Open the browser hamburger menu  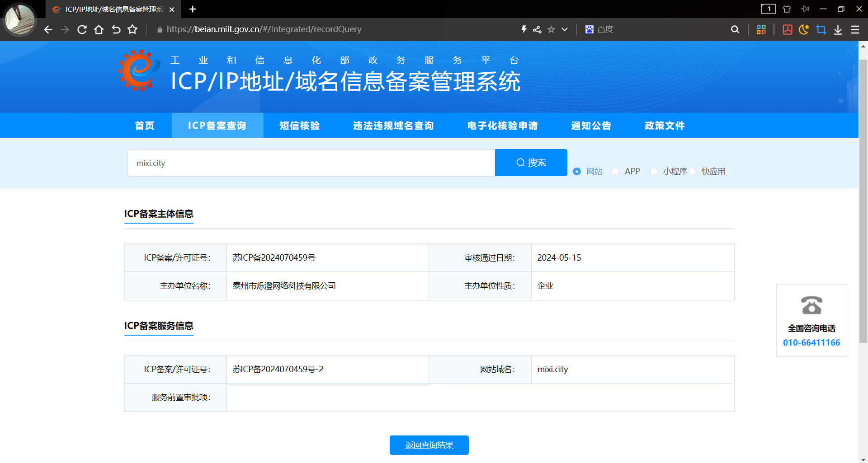pyautogui.click(x=855, y=29)
